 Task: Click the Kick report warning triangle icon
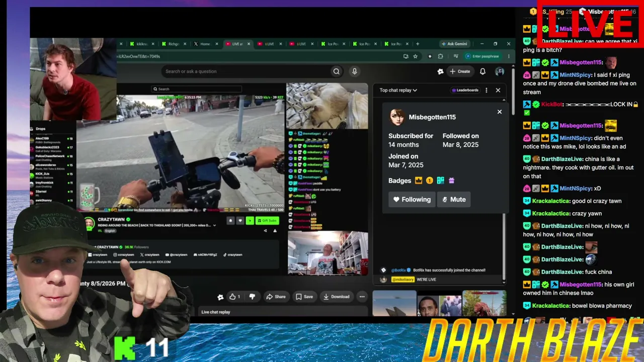click(x=275, y=231)
